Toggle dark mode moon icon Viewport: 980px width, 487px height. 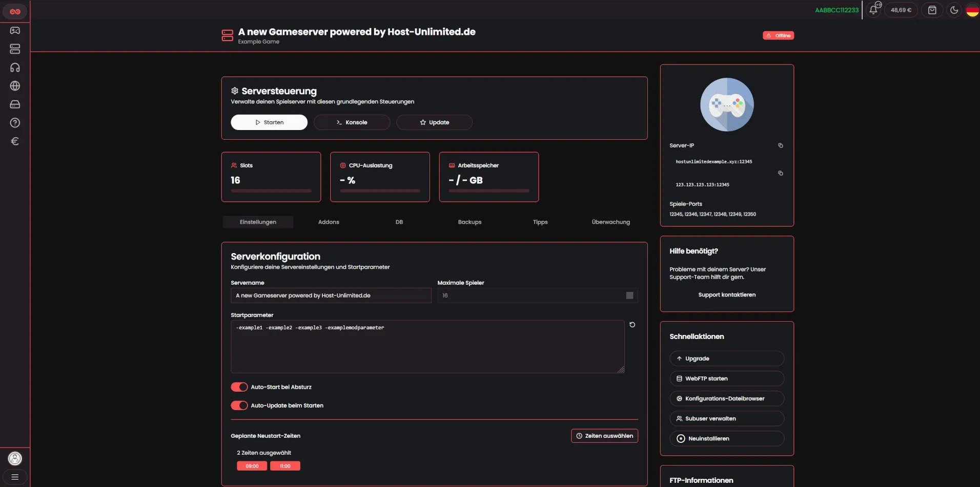point(954,10)
